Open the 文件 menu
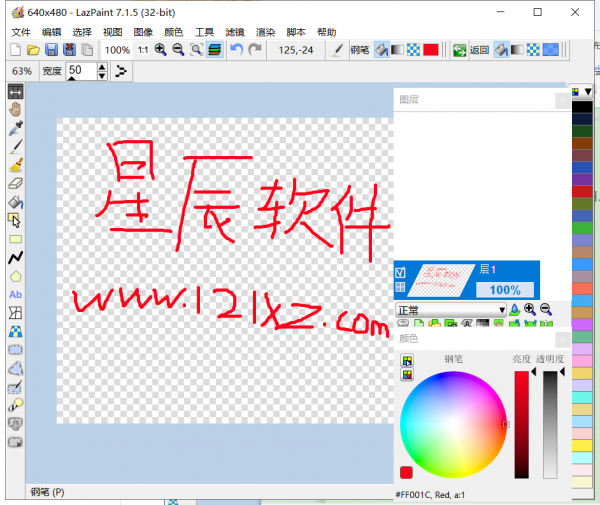This screenshot has width=600, height=505. pyautogui.click(x=21, y=32)
